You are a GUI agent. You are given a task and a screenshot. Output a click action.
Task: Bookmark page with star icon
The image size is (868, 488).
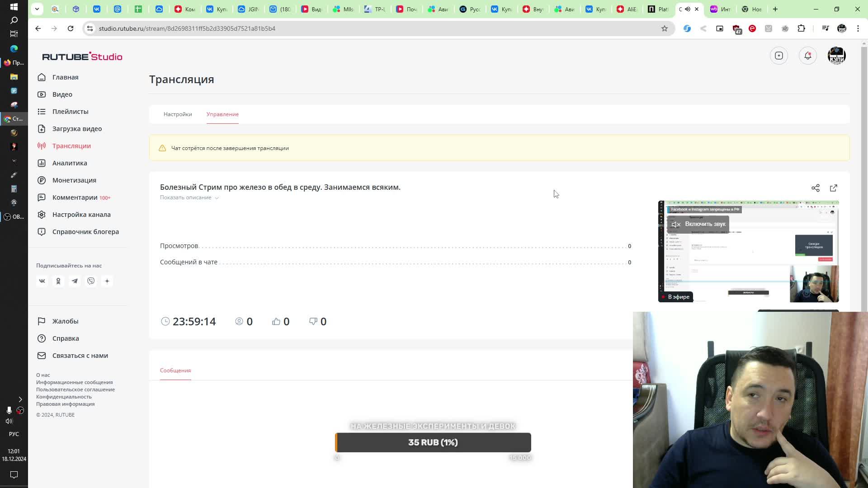point(664,28)
